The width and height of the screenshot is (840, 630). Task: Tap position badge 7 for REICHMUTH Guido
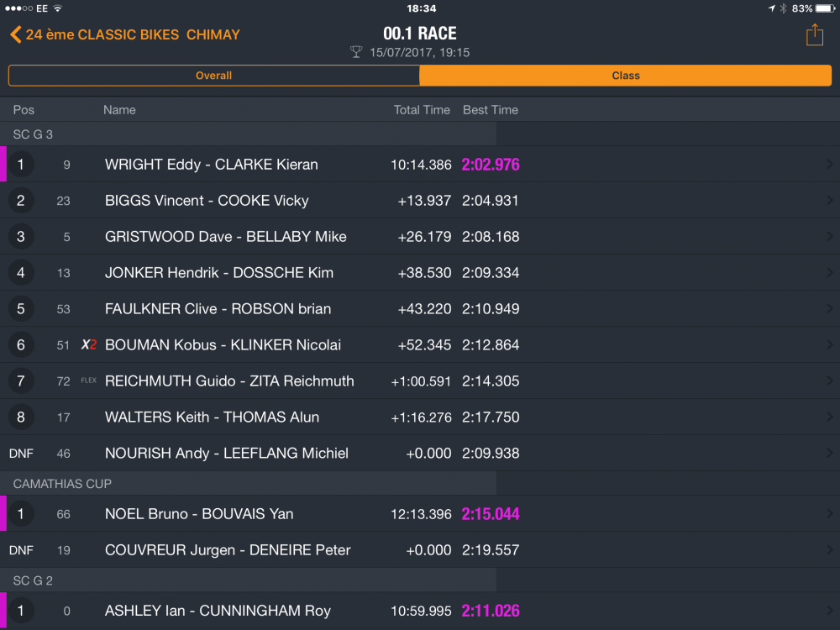click(x=21, y=381)
